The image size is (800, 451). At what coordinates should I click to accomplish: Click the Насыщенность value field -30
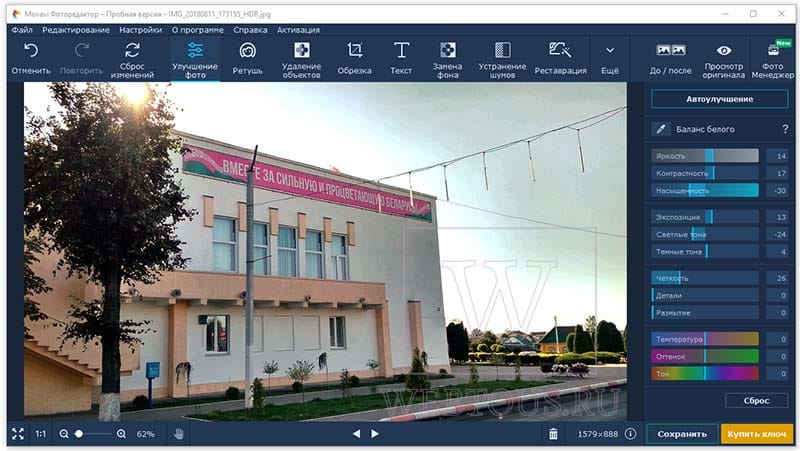tap(778, 190)
